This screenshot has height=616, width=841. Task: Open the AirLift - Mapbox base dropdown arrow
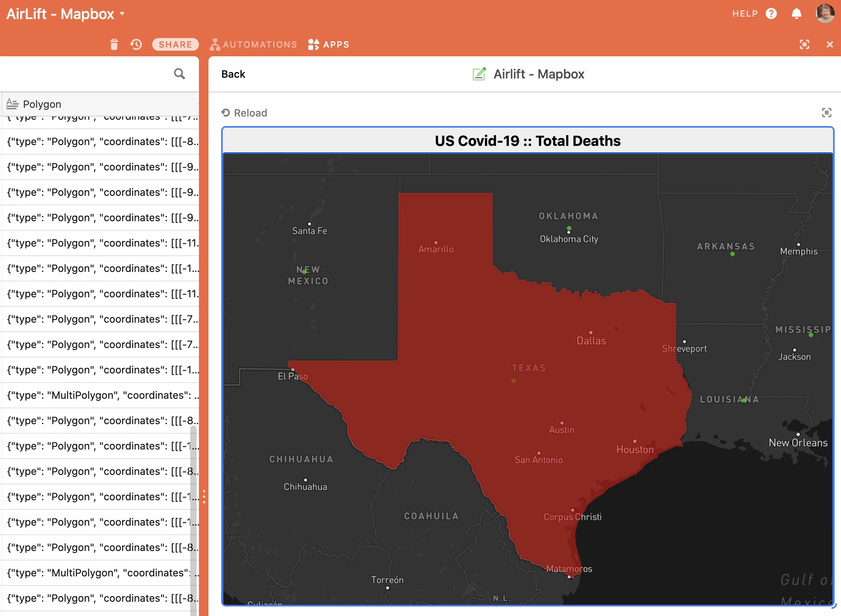(122, 14)
